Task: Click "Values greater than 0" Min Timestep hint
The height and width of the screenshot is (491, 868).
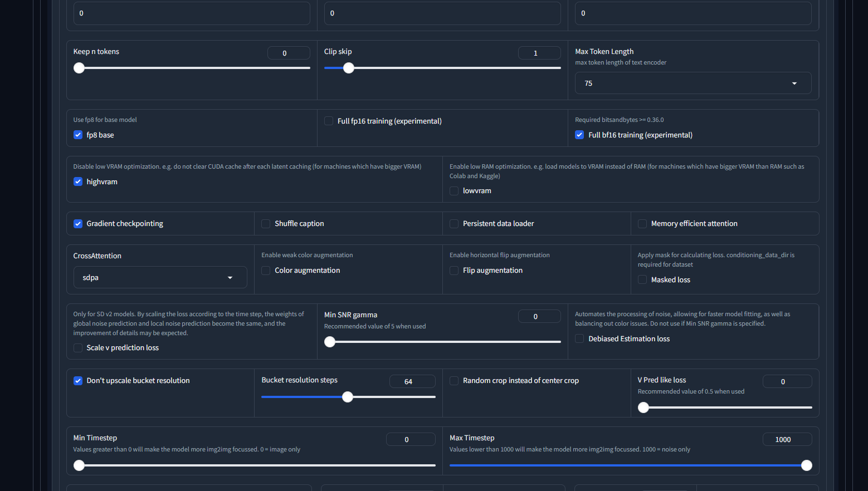Action: (187, 449)
